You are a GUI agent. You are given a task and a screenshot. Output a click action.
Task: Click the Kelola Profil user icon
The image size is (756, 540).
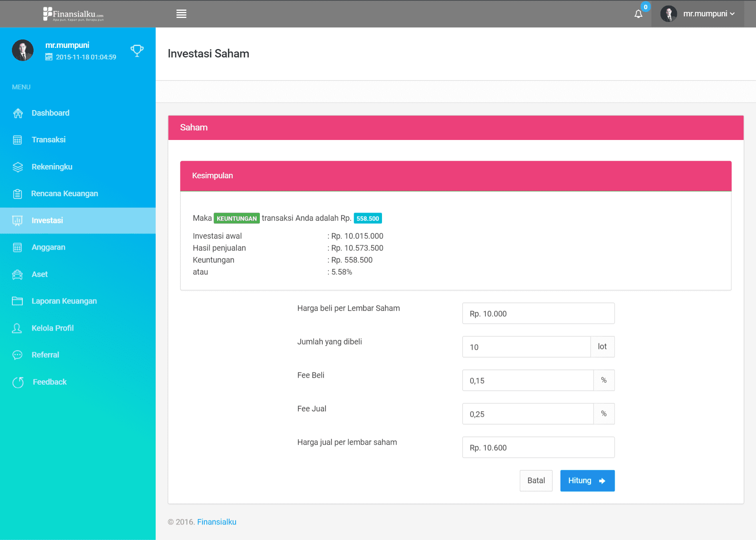coord(17,328)
